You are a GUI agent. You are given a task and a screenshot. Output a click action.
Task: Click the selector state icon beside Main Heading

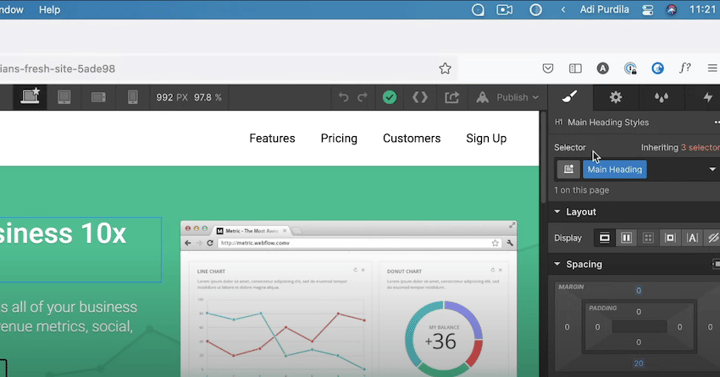pos(568,169)
